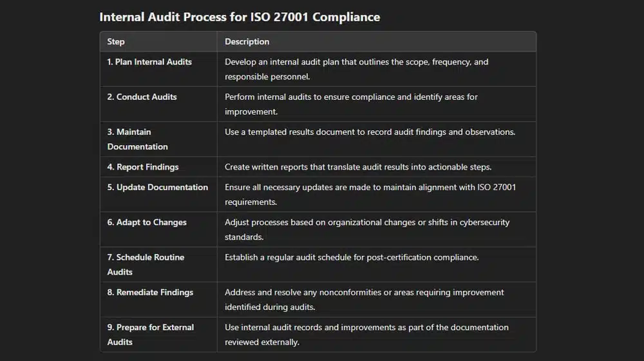
Task: Click the 'Description' column header
Action: coord(377,41)
